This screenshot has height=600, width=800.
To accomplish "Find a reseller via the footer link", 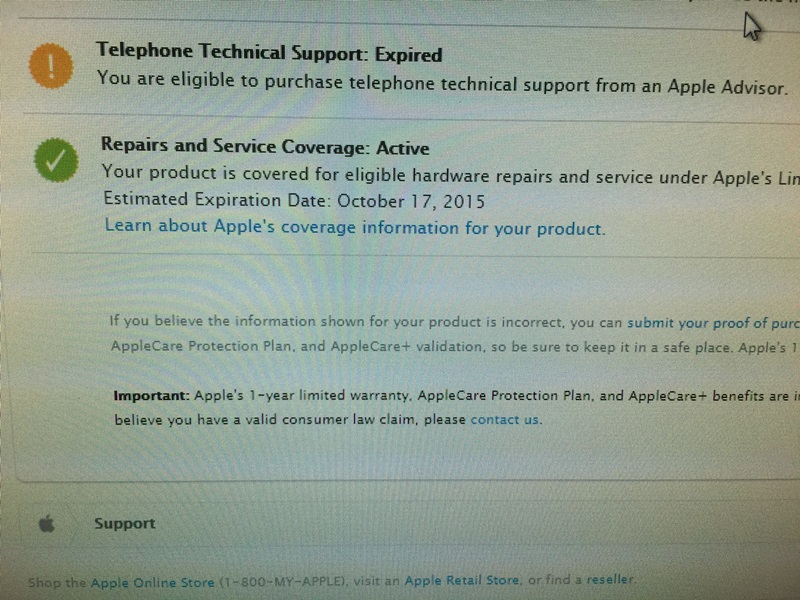I will (609, 580).
